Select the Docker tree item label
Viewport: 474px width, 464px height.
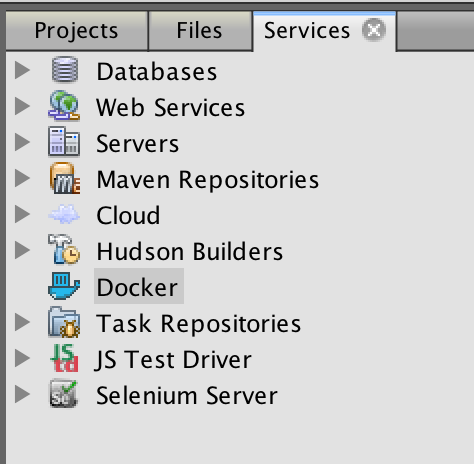[138, 287]
